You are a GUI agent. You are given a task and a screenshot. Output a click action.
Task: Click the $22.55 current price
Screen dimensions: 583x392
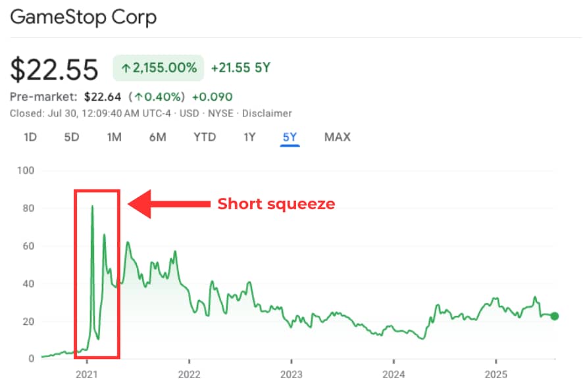(55, 69)
